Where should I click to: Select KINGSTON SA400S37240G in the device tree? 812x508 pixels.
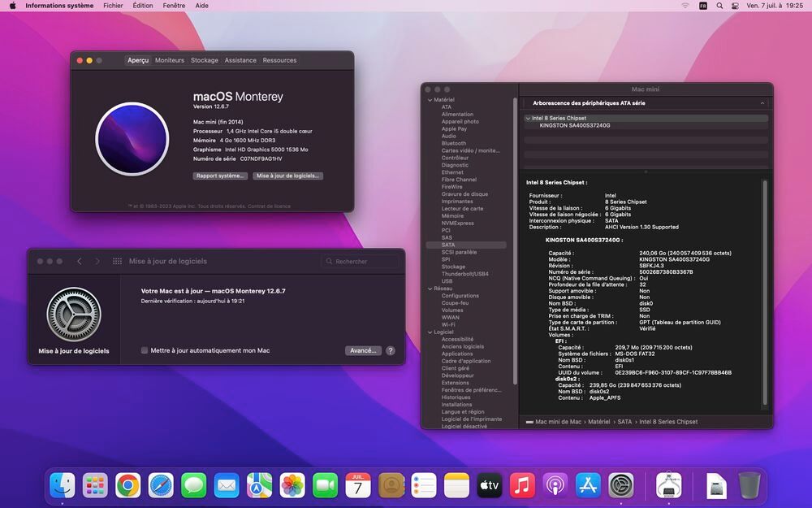[x=575, y=125]
